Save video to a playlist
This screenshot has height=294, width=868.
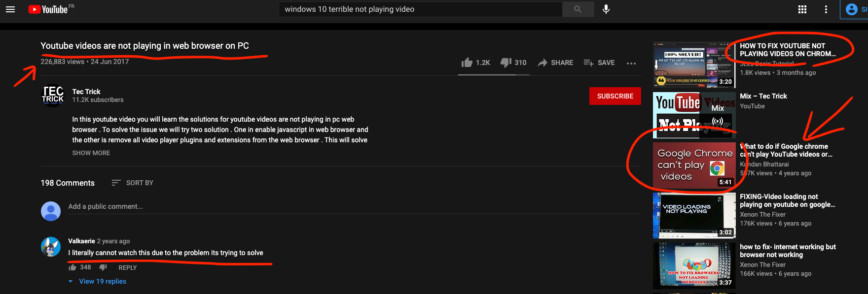click(x=599, y=63)
